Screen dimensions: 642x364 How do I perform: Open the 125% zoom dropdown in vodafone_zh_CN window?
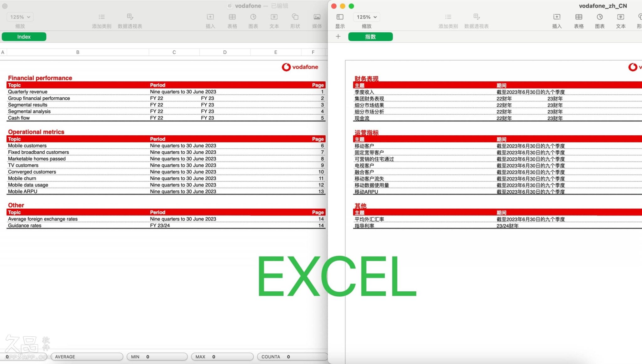(x=366, y=17)
